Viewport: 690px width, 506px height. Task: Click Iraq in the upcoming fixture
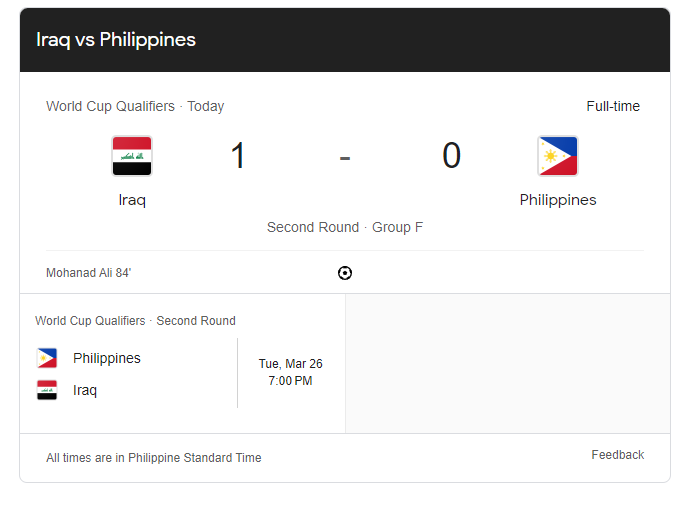coord(85,390)
